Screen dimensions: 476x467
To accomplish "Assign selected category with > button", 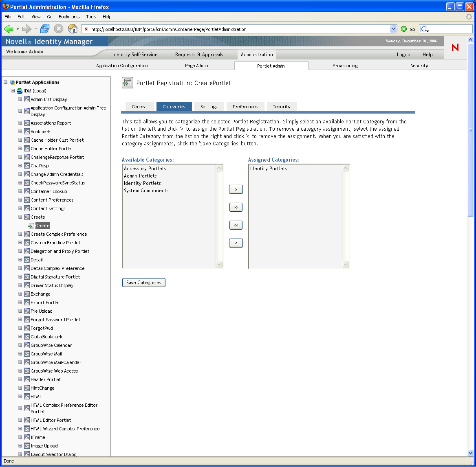I will tap(236, 189).
